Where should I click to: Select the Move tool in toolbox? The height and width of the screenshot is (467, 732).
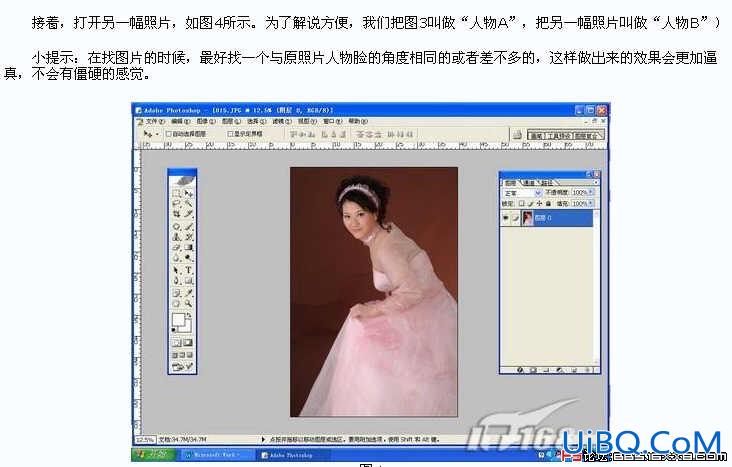click(188, 193)
